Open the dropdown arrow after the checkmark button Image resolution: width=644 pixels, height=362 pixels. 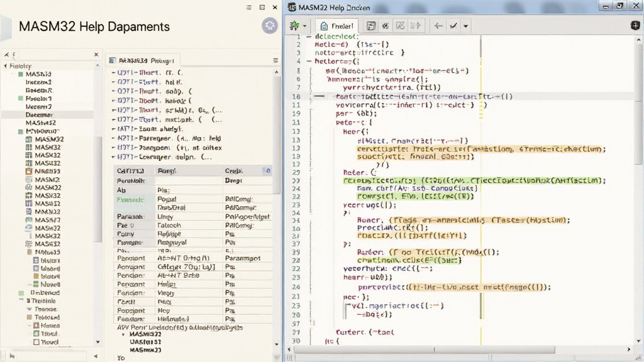point(466,26)
